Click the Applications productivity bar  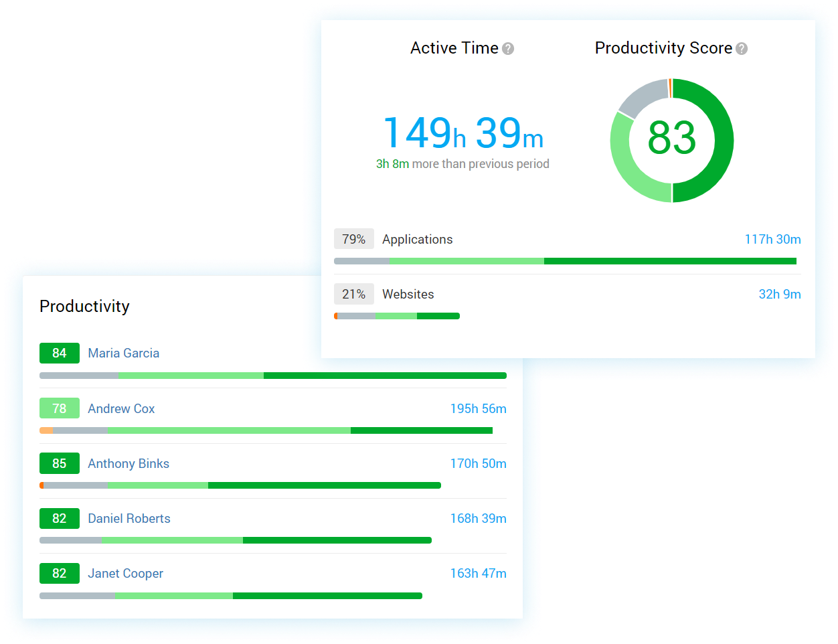[565, 261]
